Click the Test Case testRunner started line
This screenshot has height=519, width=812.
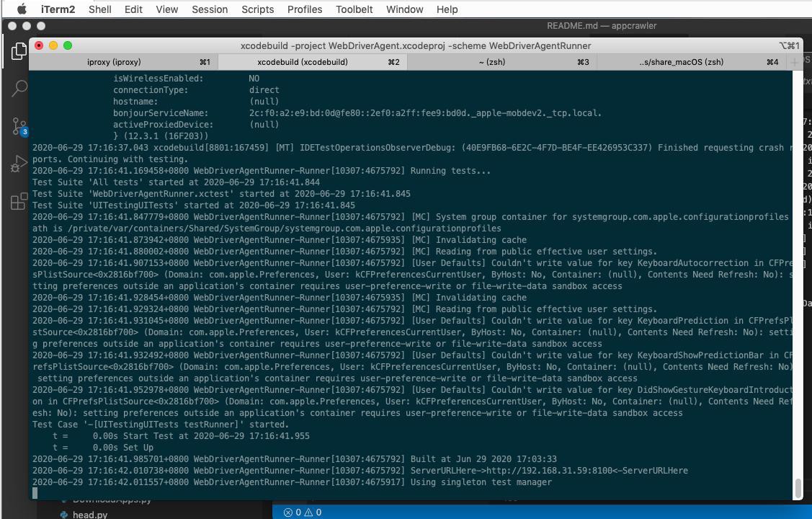coord(161,425)
